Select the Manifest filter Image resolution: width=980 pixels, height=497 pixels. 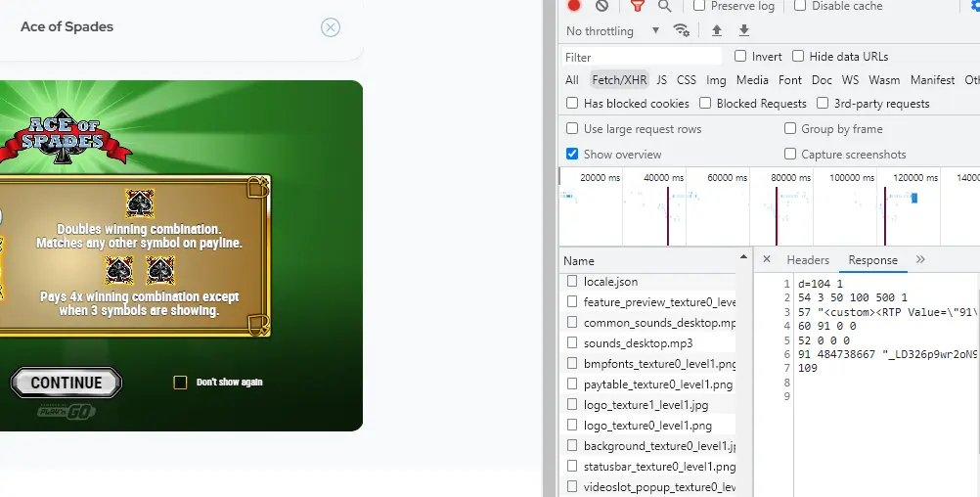tap(932, 80)
